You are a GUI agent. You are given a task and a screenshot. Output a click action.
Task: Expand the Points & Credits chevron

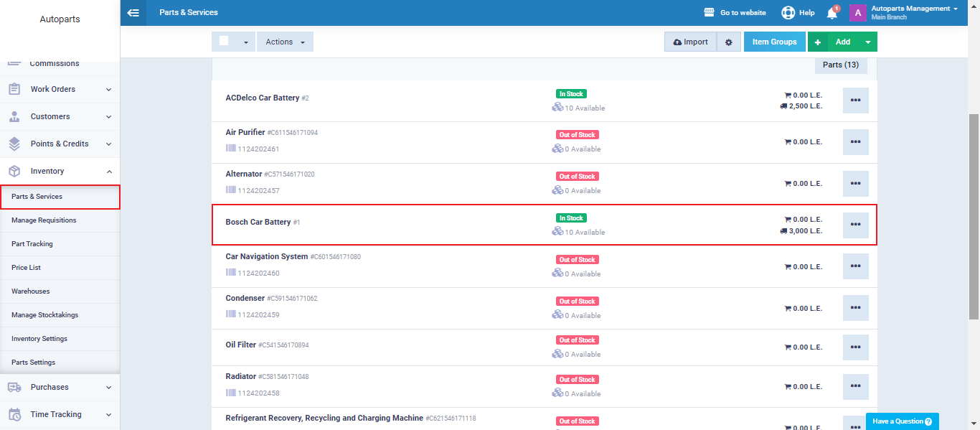click(x=108, y=144)
